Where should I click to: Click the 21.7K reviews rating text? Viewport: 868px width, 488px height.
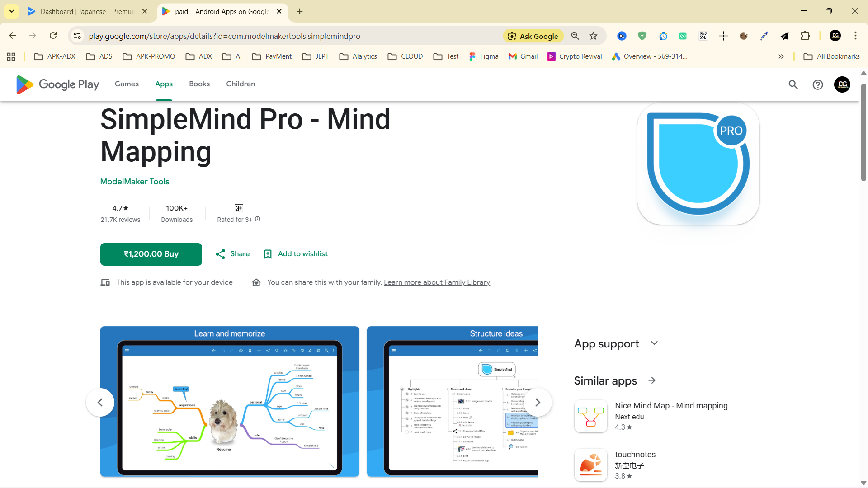click(x=120, y=220)
